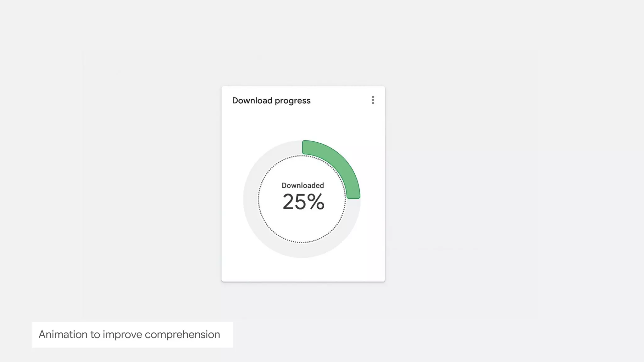Click the "Downloaded" label in the ring

pyautogui.click(x=303, y=185)
